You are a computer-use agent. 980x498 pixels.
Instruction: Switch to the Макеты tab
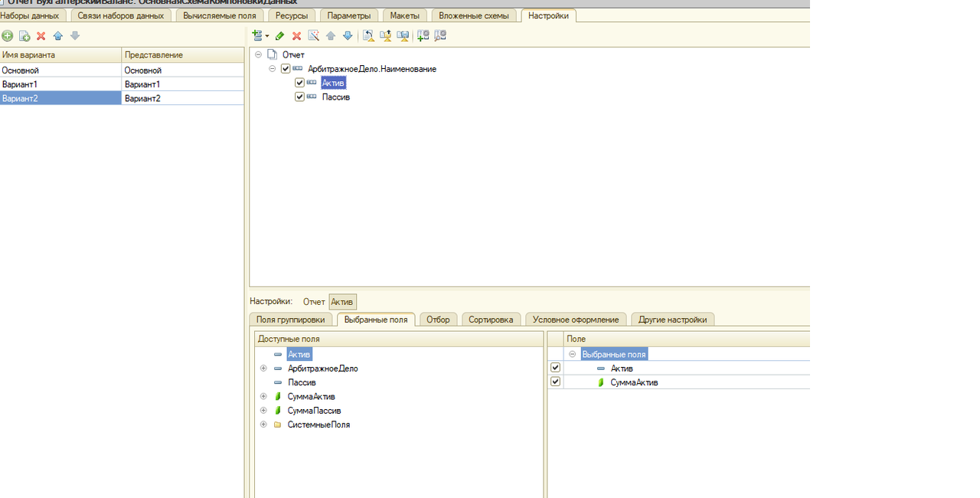(x=405, y=15)
